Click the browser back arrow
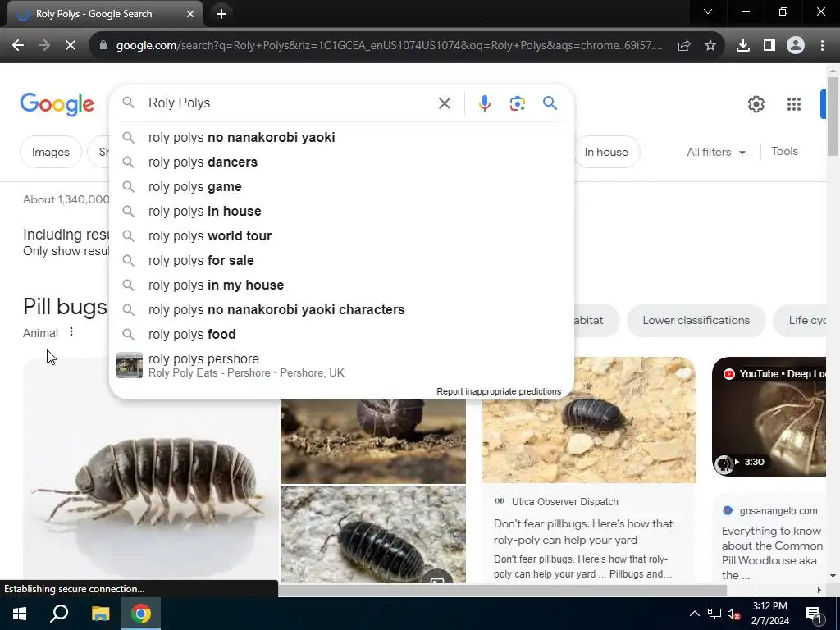Viewport: 840px width, 630px height. pos(18,46)
